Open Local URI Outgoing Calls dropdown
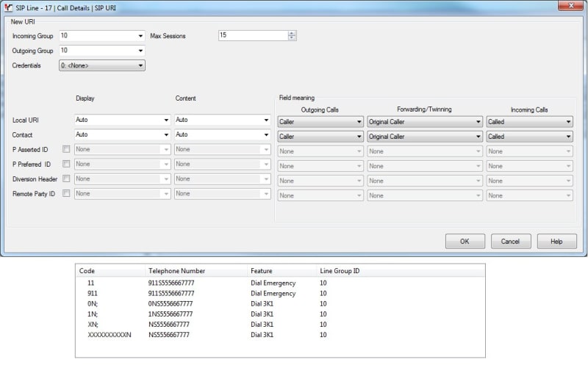This screenshot has height=365, width=588. [320, 122]
